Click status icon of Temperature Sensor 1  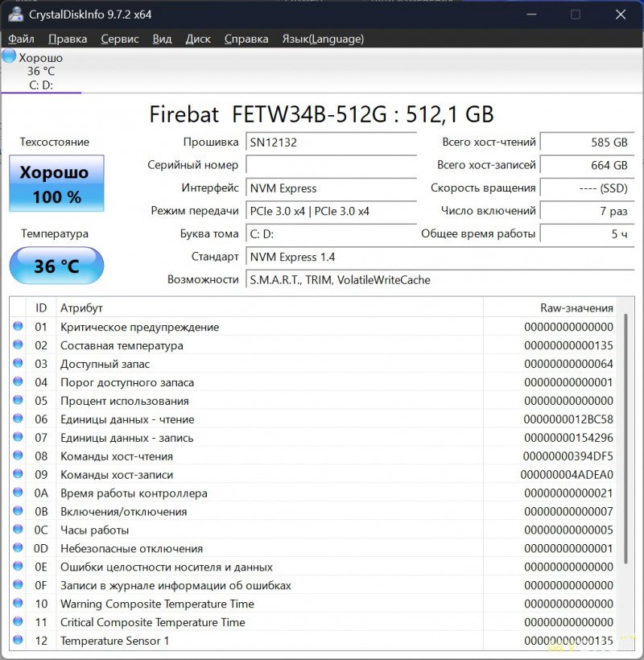[x=18, y=641]
